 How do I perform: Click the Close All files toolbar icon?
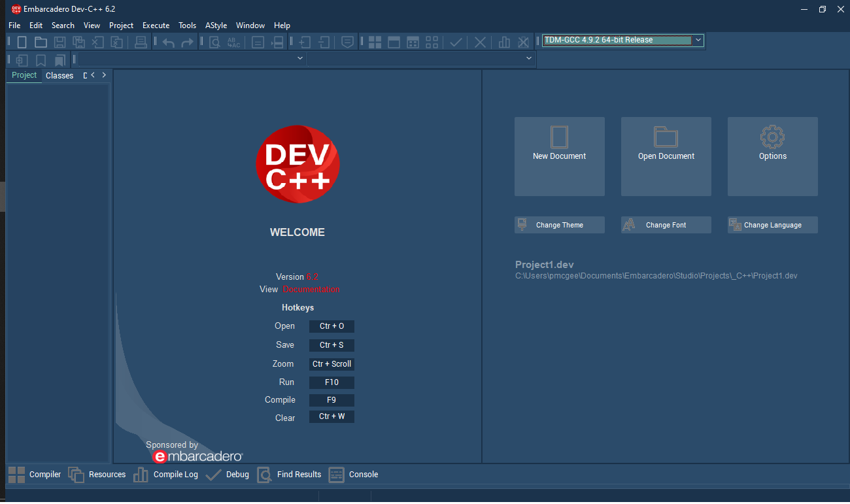[116, 42]
